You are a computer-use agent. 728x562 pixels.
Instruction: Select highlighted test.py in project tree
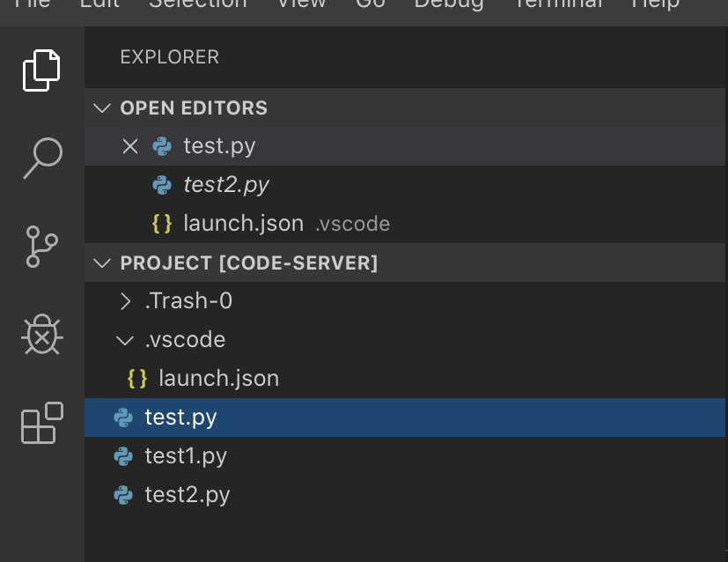tap(180, 418)
